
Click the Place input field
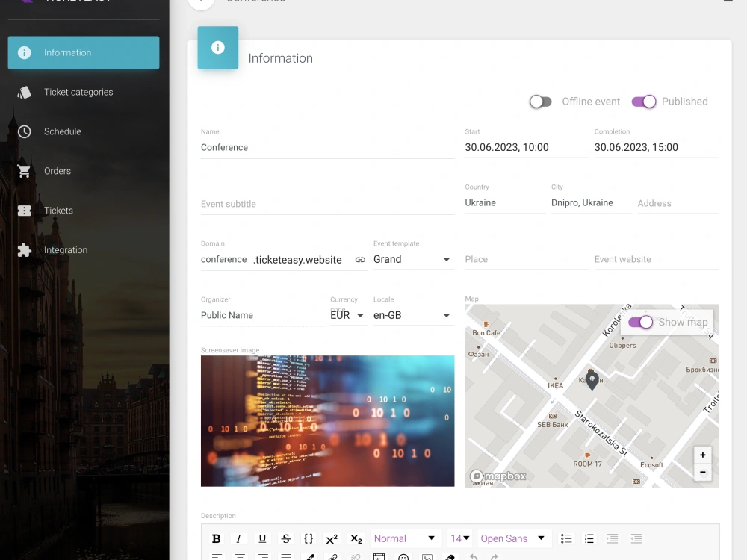[527, 260]
